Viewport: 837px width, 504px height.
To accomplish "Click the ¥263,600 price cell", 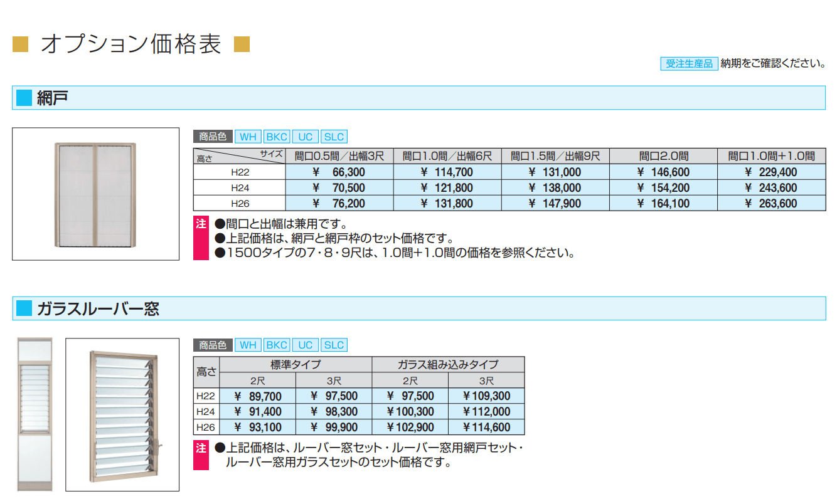I will coord(771,204).
